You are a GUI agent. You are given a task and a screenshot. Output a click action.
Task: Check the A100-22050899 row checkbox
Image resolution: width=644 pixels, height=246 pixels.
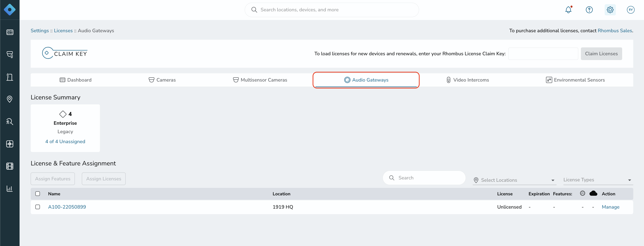point(38,207)
